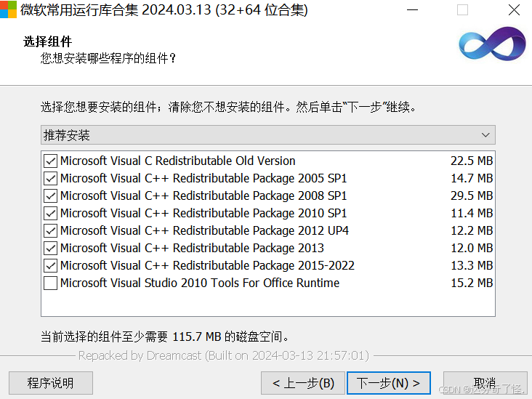This screenshot has height=399, width=532.
Task: Click the dropdown chevron arrow
Action: tap(485, 135)
